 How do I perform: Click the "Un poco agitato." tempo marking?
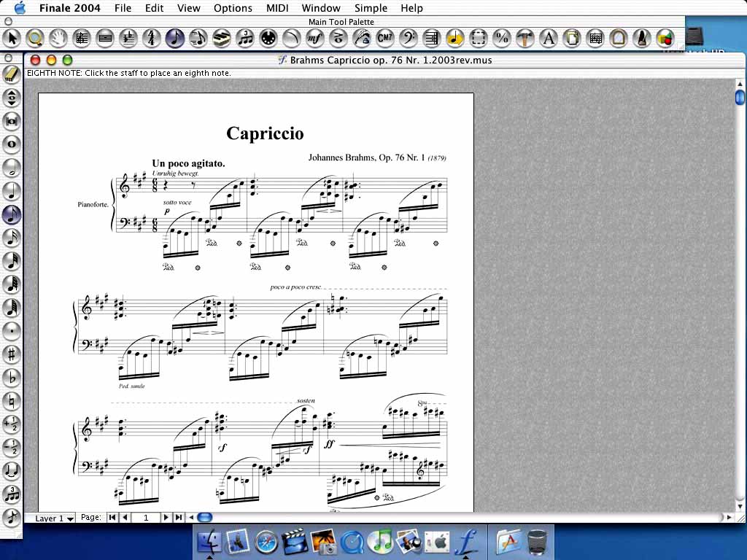[189, 163]
